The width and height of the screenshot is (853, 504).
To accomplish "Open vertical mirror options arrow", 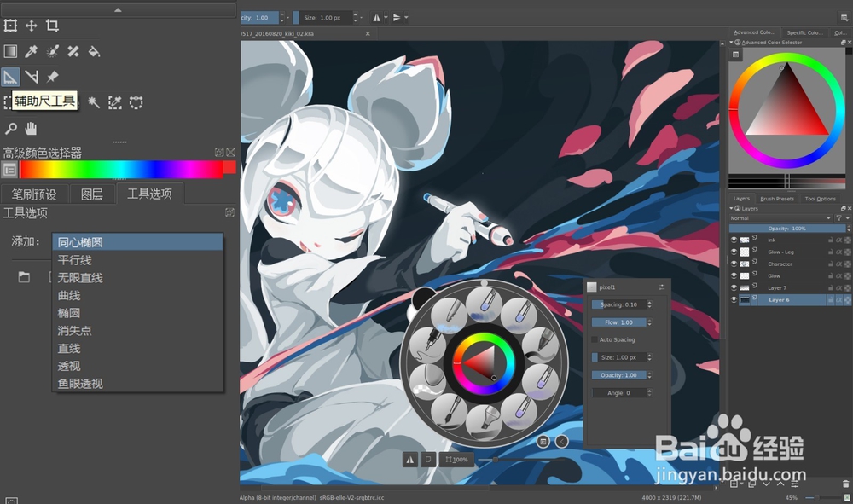I will click(406, 17).
